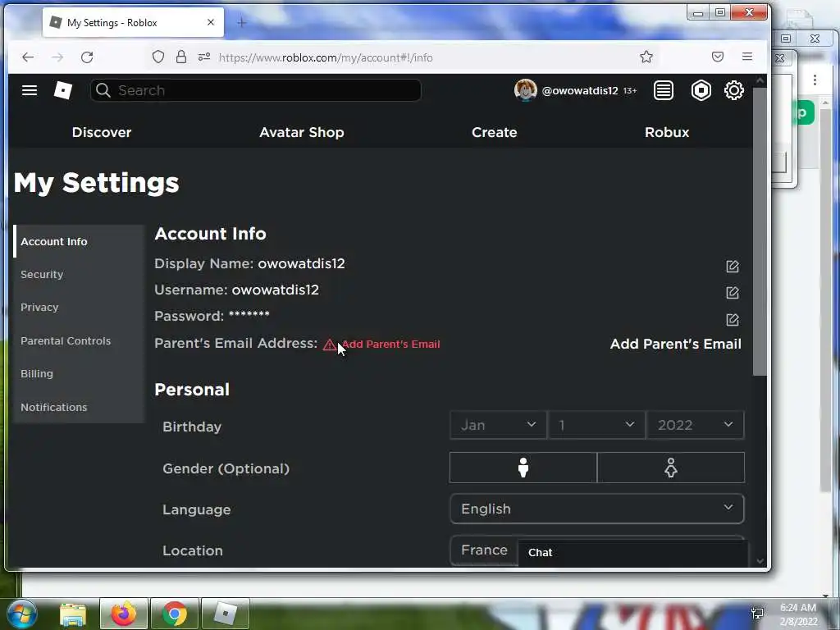The width and height of the screenshot is (840, 630).
Task: Click the Roblox logo icon
Action: (63, 90)
